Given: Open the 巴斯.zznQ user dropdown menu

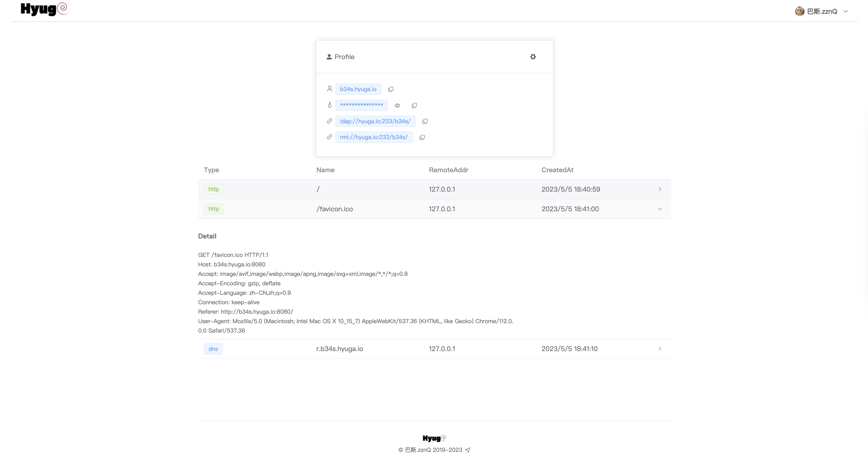Looking at the screenshot, I should pyautogui.click(x=846, y=11).
